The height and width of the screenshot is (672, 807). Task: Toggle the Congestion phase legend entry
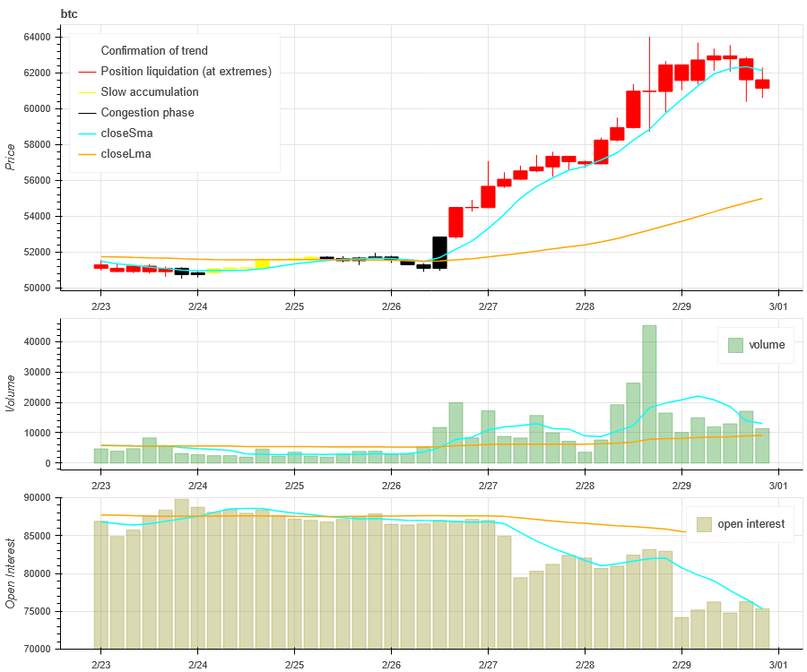point(136,113)
